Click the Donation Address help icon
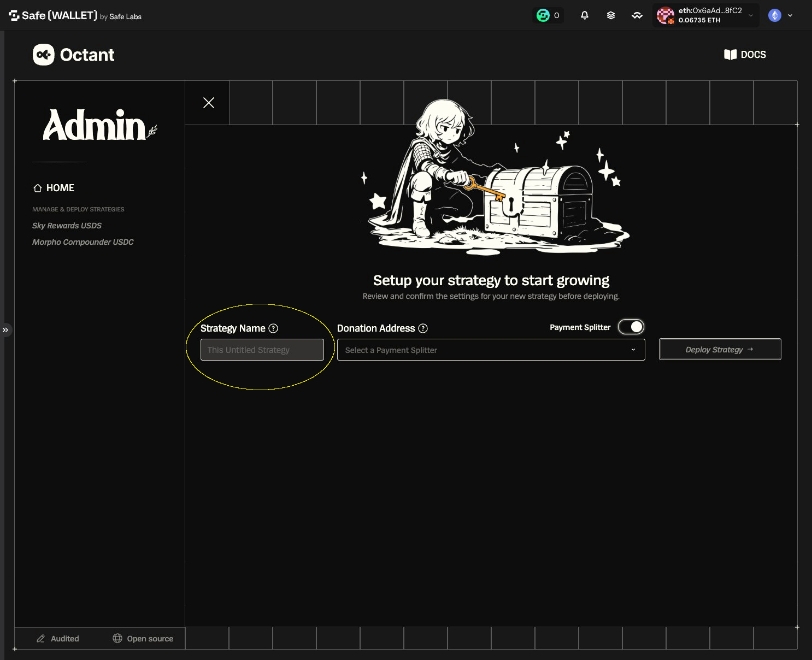Image resolution: width=812 pixels, height=660 pixels. click(423, 328)
